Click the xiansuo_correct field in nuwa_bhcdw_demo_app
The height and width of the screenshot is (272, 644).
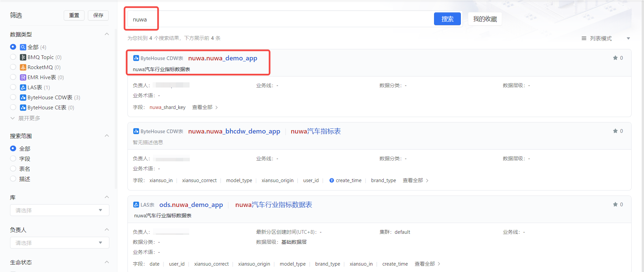[x=199, y=180]
